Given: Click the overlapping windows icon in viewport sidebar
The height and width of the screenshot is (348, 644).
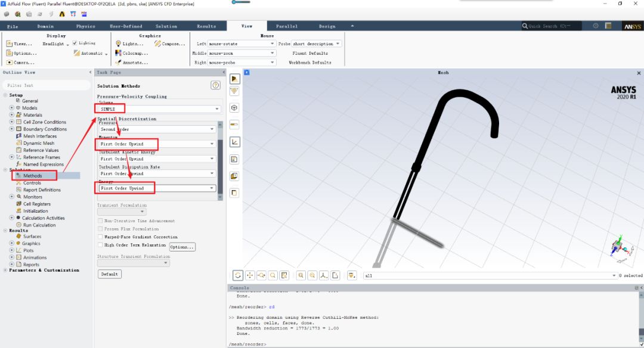Looking at the screenshot, I should pyautogui.click(x=234, y=176).
